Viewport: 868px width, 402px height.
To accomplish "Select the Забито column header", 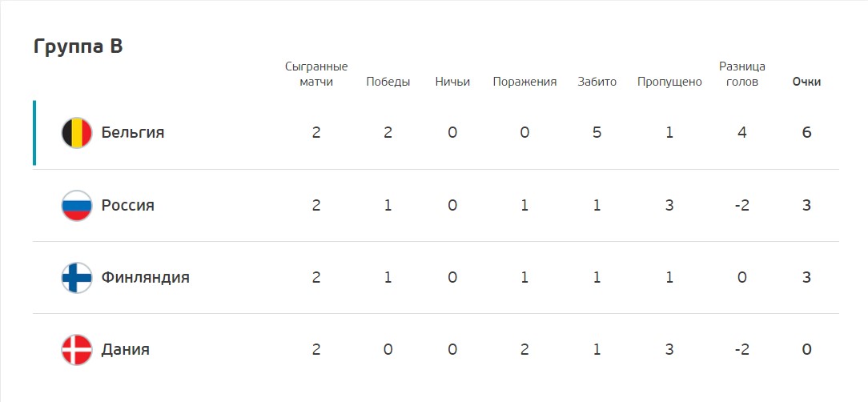I will pyautogui.click(x=597, y=82).
